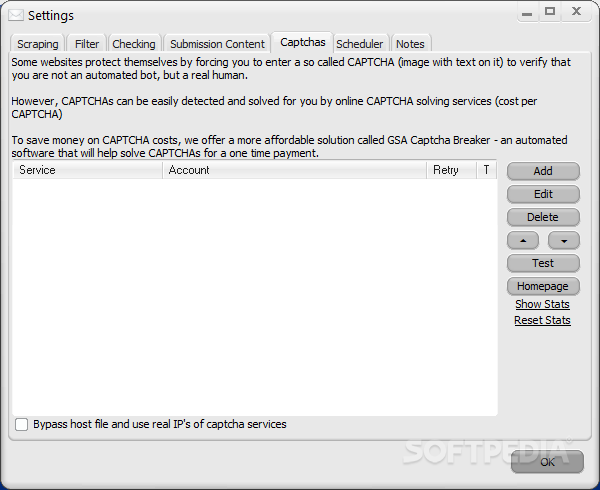Go to the Checking tab
This screenshot has height=490, width=600.
click(x=134, y=44)
